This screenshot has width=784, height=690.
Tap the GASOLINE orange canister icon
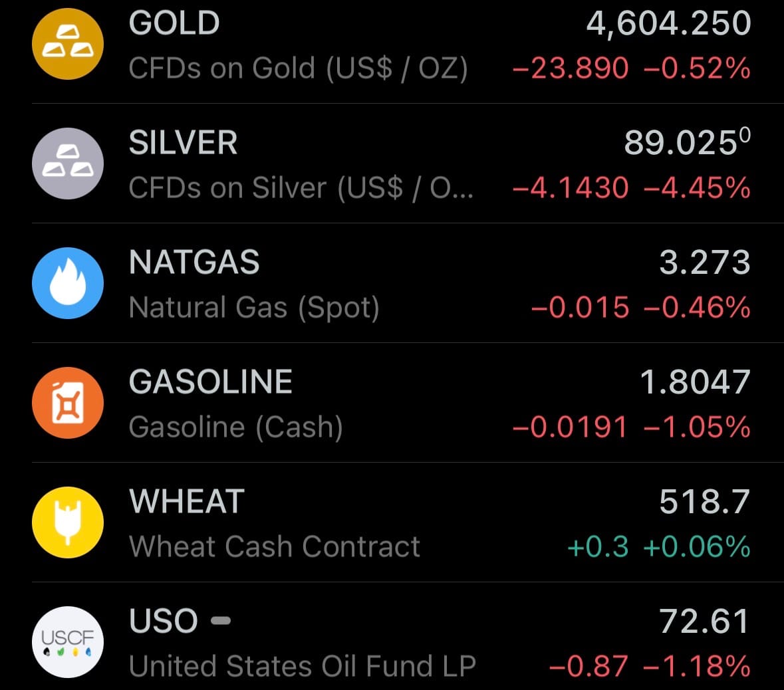pos(68,403)
